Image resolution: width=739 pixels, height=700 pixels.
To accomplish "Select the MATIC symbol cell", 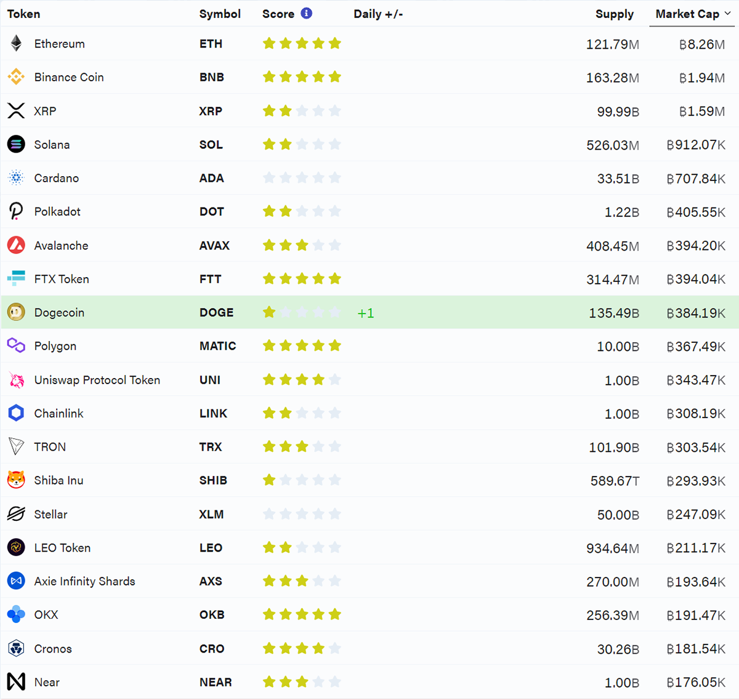I will [218, 346].
